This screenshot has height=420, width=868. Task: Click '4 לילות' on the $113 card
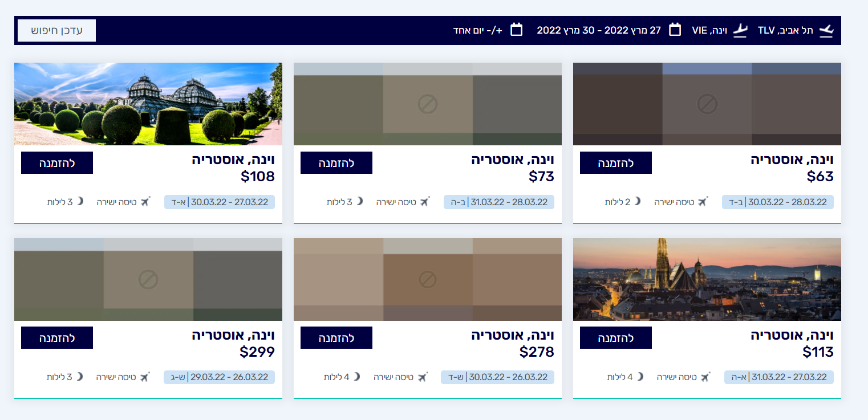(x=620, y=377)
